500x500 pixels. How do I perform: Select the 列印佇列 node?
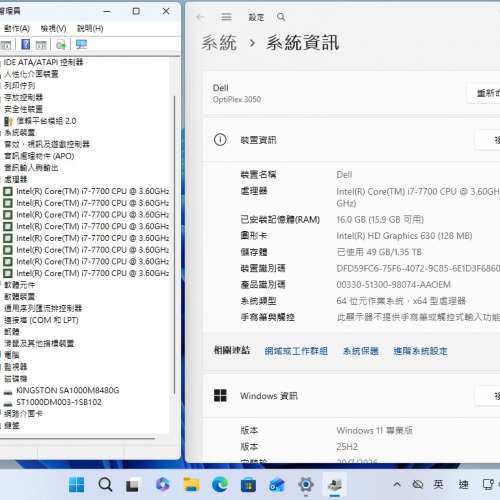20,86
